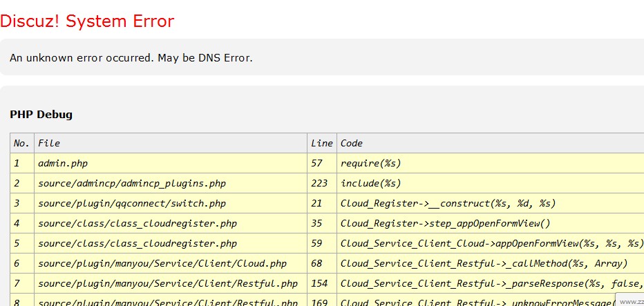Click the admin.php file cell
This screenshot has width=644, height=306.
[x=63, y=163]
